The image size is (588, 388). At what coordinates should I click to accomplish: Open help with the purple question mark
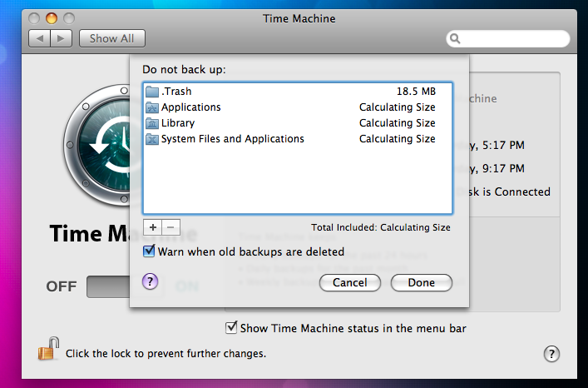pos(150,281)
